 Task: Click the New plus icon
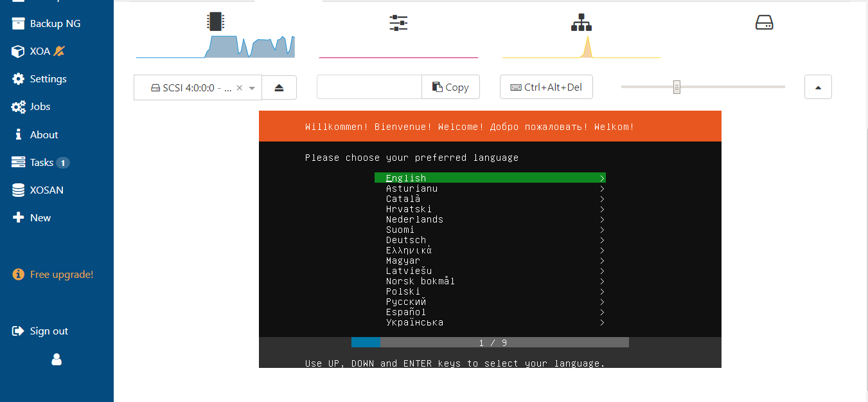click(x=19, y=217)
